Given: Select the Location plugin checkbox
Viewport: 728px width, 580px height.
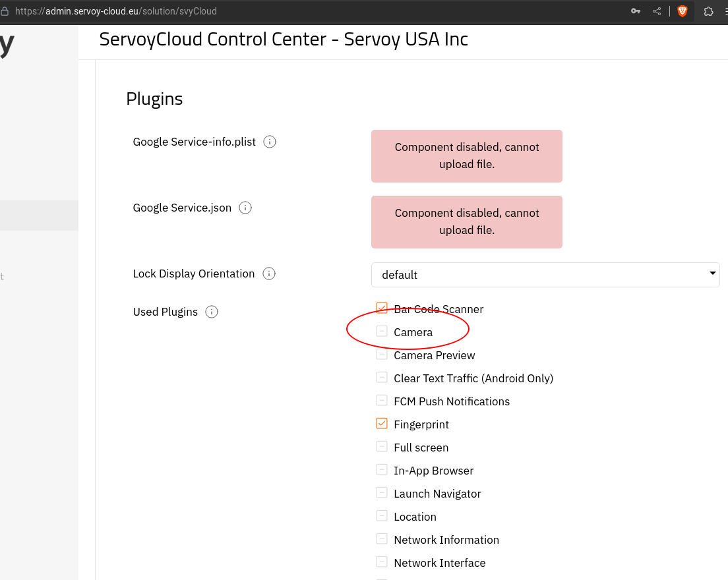Looking at the screenshot, I should 382,515.
